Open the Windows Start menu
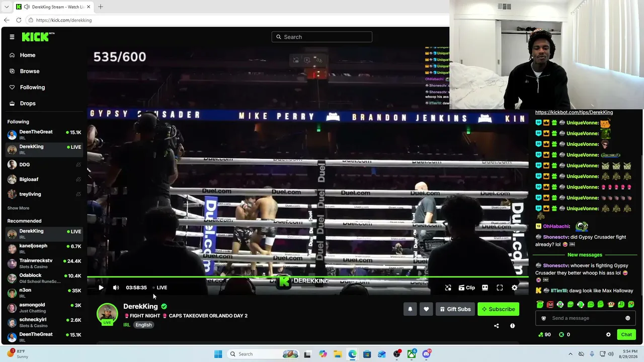The image size is (644, 362). [x=218, y=354]
